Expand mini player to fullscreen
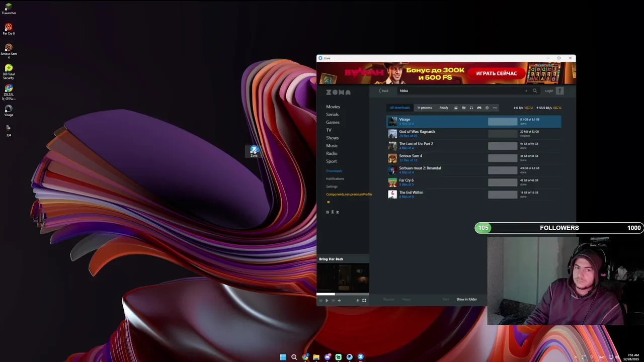644x362 pixels. [x=364, y=301]
